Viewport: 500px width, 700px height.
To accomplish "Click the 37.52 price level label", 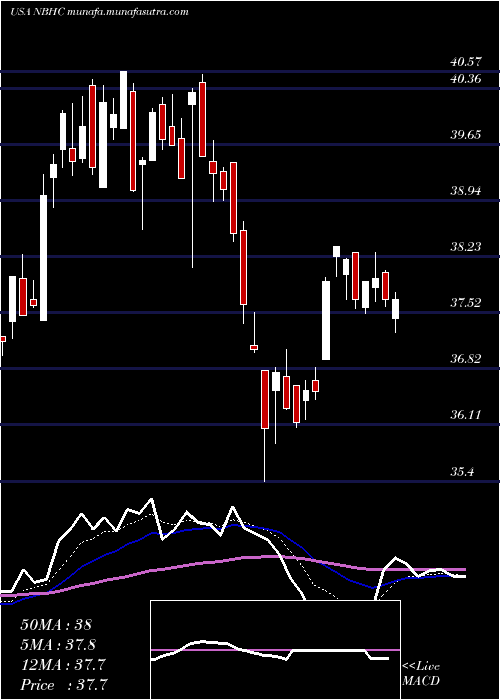I will click(x=466, y=303).
